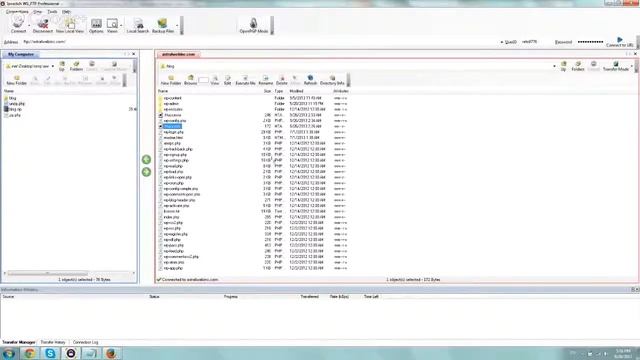This screenshot has width=640, height=360.
Task: Open Skype from the Windows taskbar
Action: (x=50, y=353)
